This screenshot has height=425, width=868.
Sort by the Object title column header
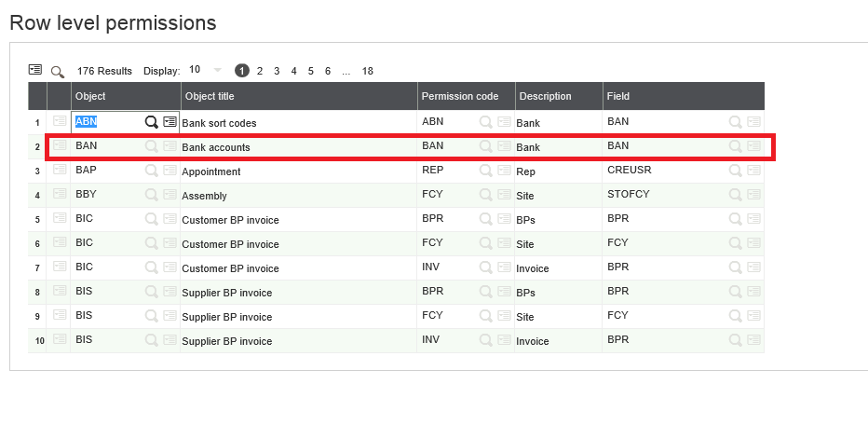tap(299, 96)
